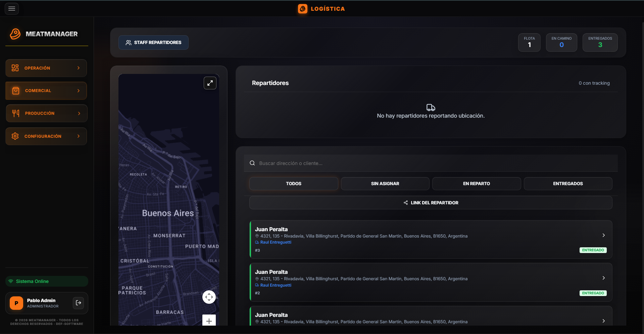Click the Entregado badge on order #2
The height and width of the screenshot is (334, 644).
tap(593, 293)
